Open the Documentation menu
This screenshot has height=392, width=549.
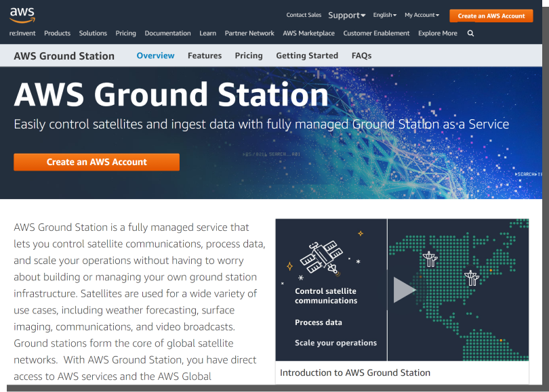pyautogui.click(x=167, y=33)
